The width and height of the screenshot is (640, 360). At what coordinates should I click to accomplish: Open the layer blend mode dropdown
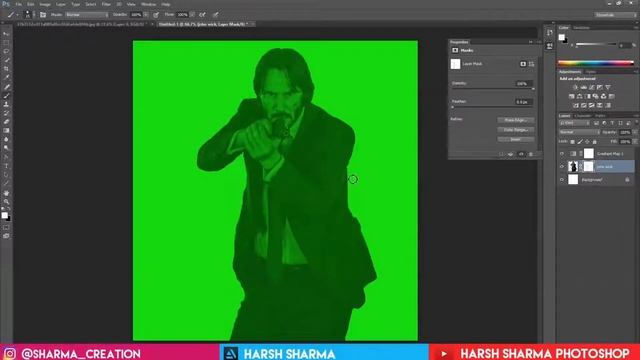(579, 132)
